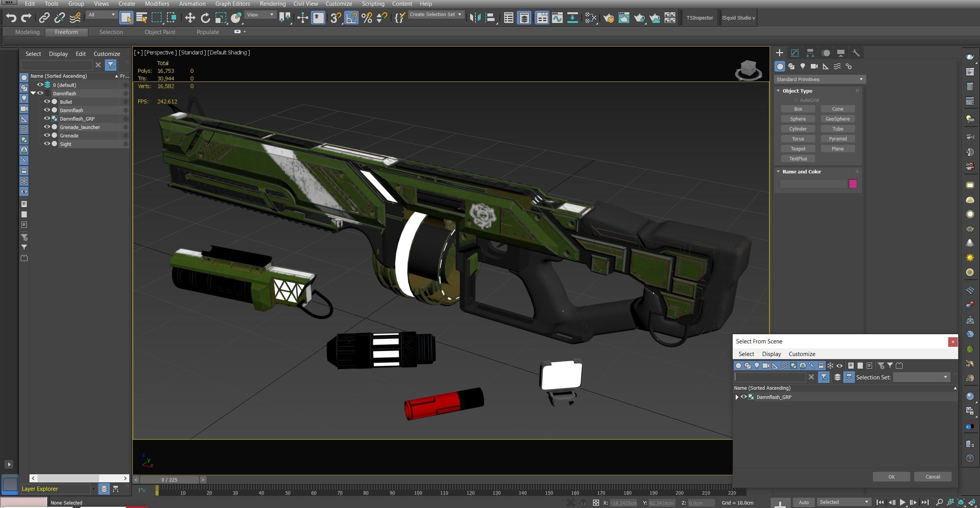Toggle the 3D Snaps icon
Image resolution: width=980 pixels, height=508 pixels.
click(335, 18)
